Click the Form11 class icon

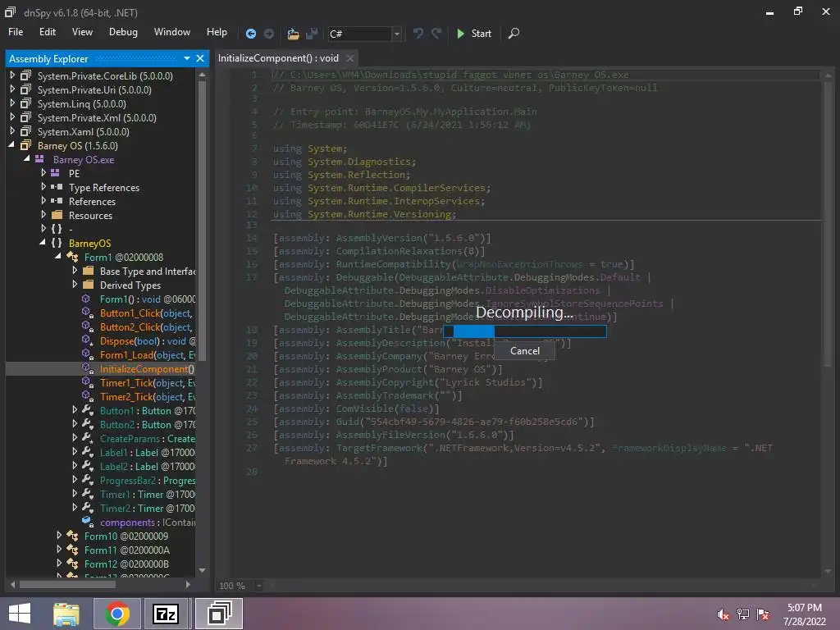pos(72,550)
